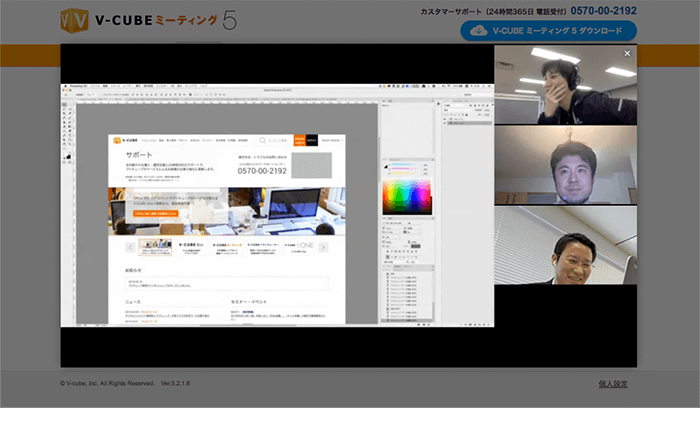Click the orange button on the banner image
The height and width of the screenshot is (424, 700).
pos(156,213)
